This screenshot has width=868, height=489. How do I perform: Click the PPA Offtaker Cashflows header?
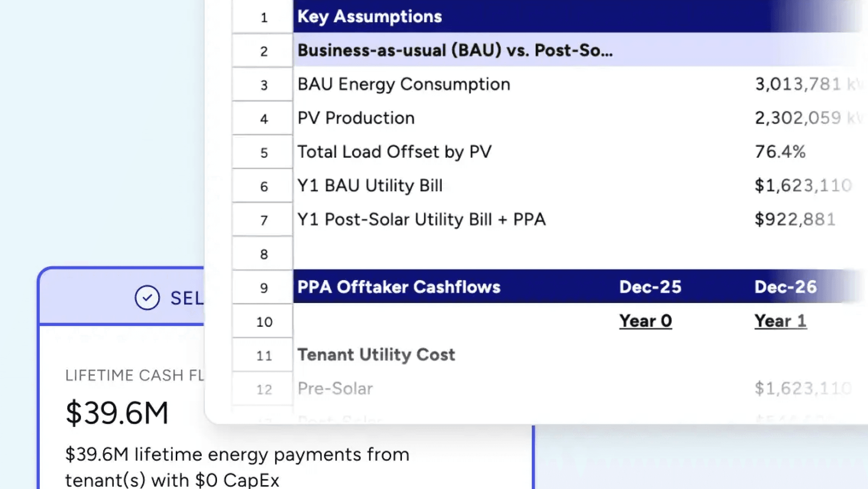coord(398,287)
